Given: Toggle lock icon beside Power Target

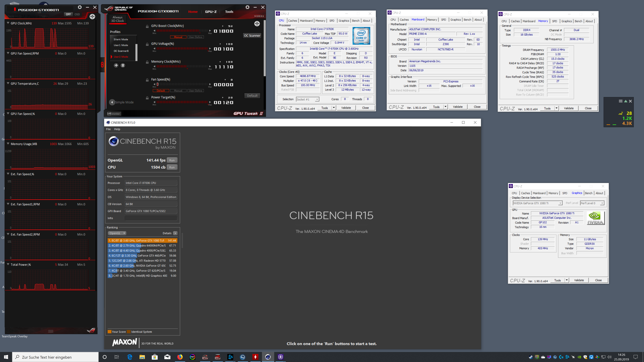Looking at the screenshot, I should tap(147, 98).
